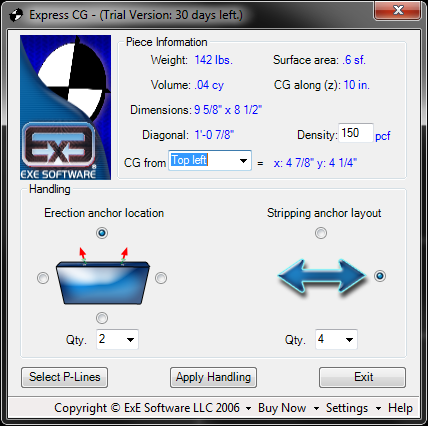Click the surface area value .6 sf.
The height and width of the screenshot is (427, 429).
pos(354,60)
